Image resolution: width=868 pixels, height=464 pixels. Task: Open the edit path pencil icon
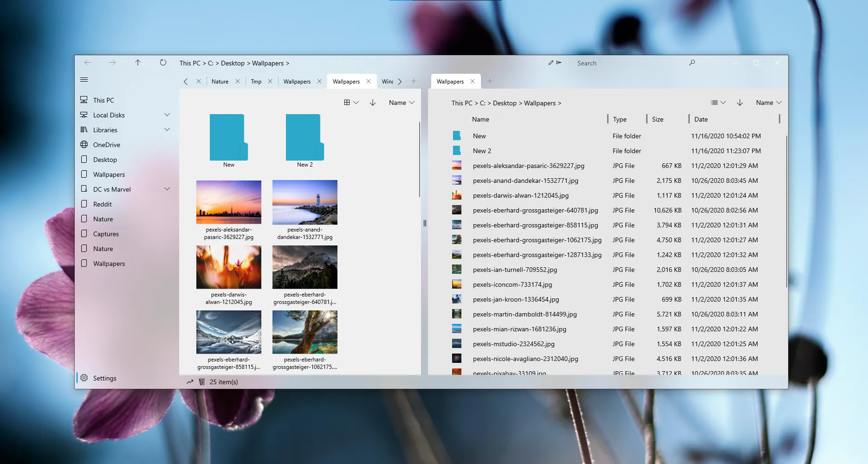pos(551,63)
